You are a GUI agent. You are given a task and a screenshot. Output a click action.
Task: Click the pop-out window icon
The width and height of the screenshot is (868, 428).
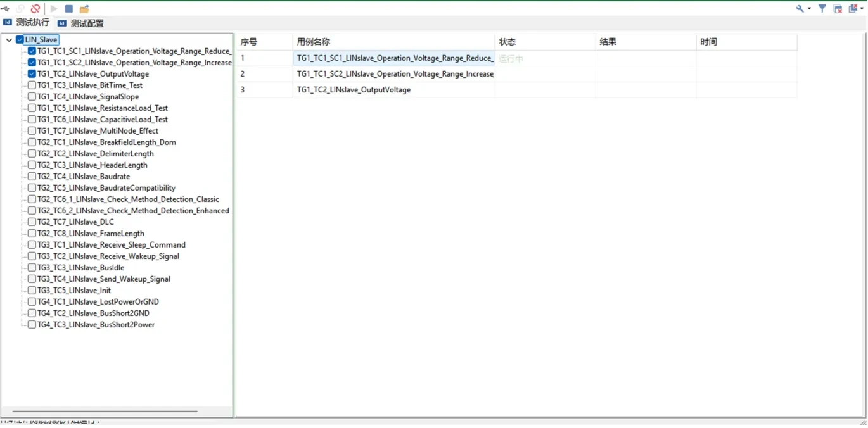853,9
